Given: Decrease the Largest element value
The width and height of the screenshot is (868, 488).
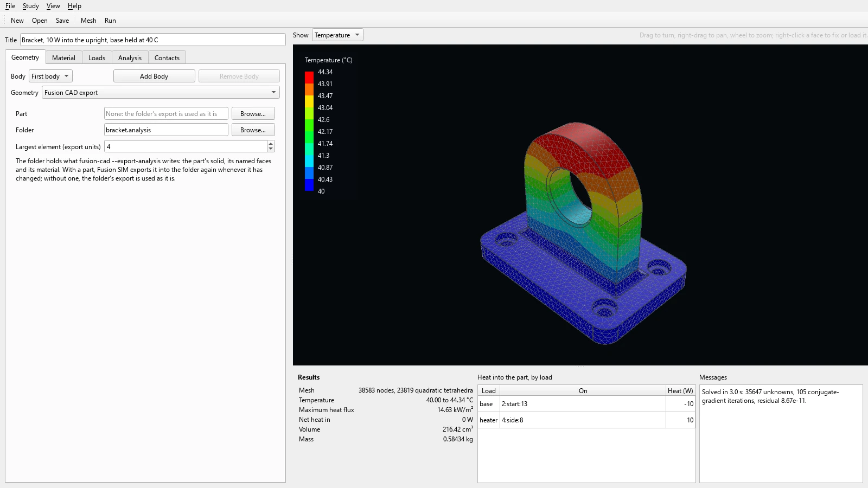Looking at the screenshot, I should point(271,150).
